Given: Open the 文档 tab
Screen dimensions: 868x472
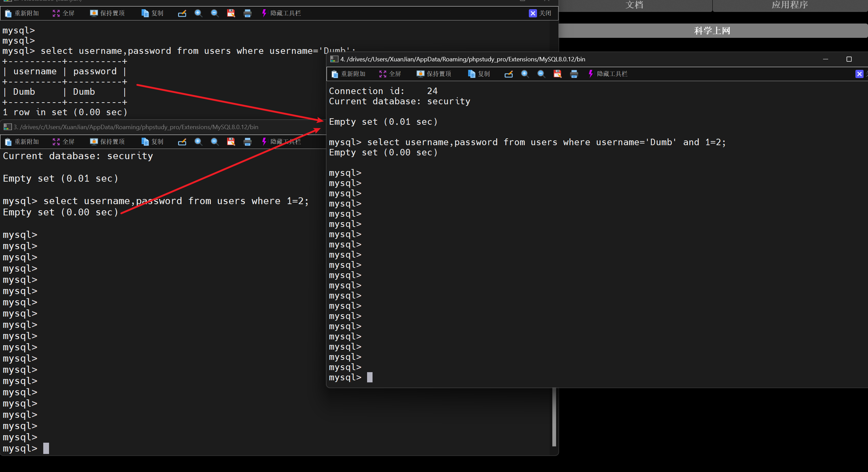Looking at the screenshot, I should point(635,5).
